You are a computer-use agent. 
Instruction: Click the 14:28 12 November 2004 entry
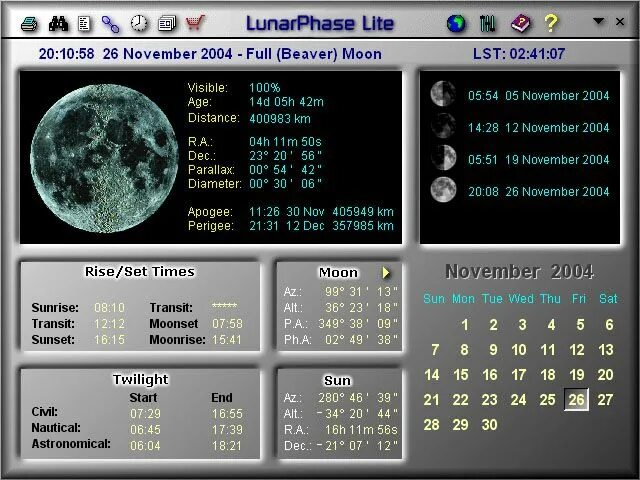tap(538, 128)
